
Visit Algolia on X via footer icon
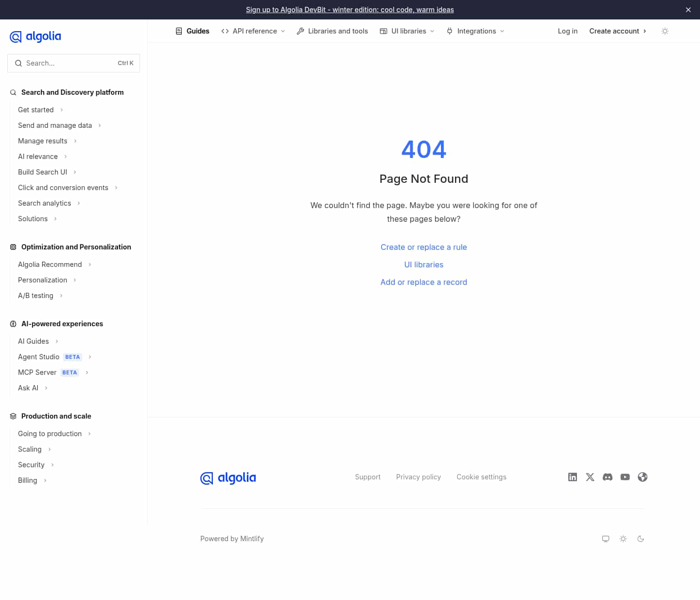pos(590,477)
